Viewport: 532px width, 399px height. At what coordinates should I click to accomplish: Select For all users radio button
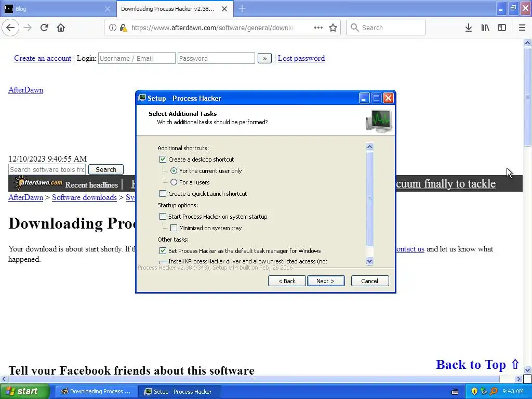click(174, 182)
